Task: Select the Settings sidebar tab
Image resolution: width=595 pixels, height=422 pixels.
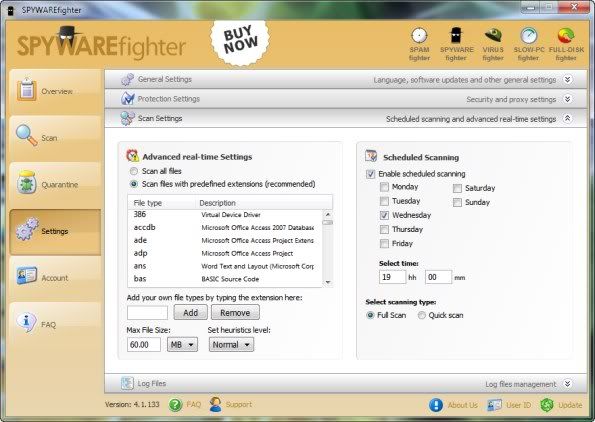Action: click(55, 231)
